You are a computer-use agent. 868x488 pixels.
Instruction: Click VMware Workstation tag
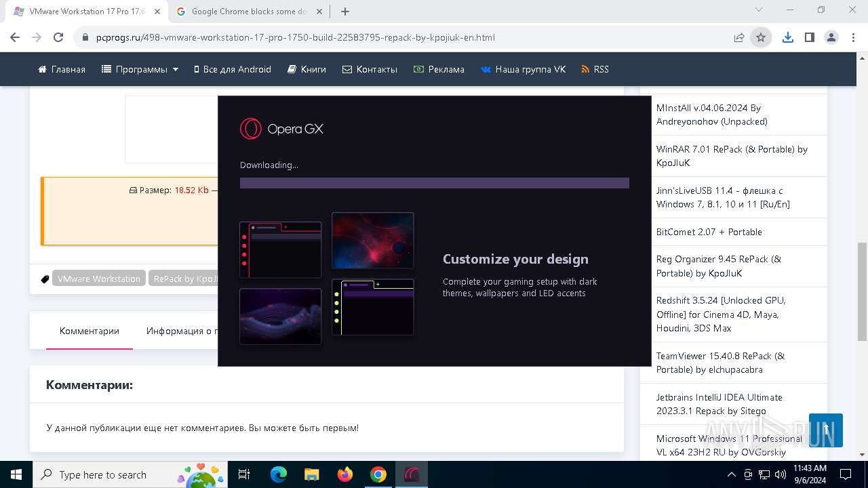[x=99, y=279]
